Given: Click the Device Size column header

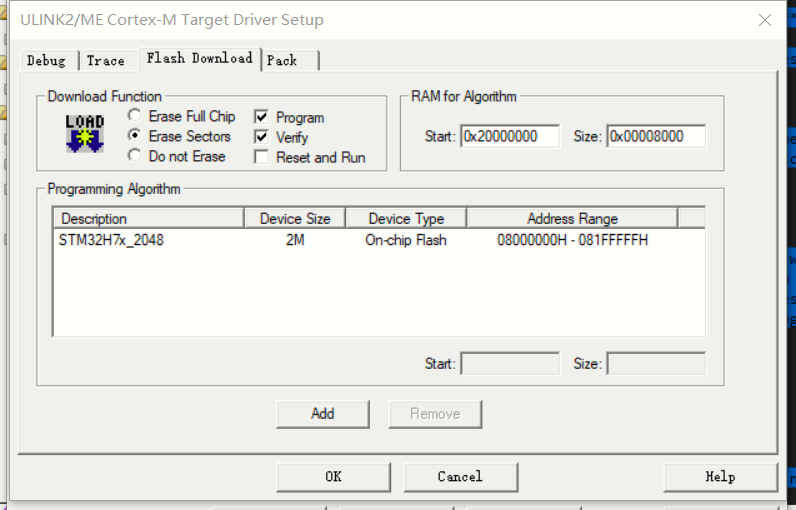Looking at the screenshot, I should 295,219.
